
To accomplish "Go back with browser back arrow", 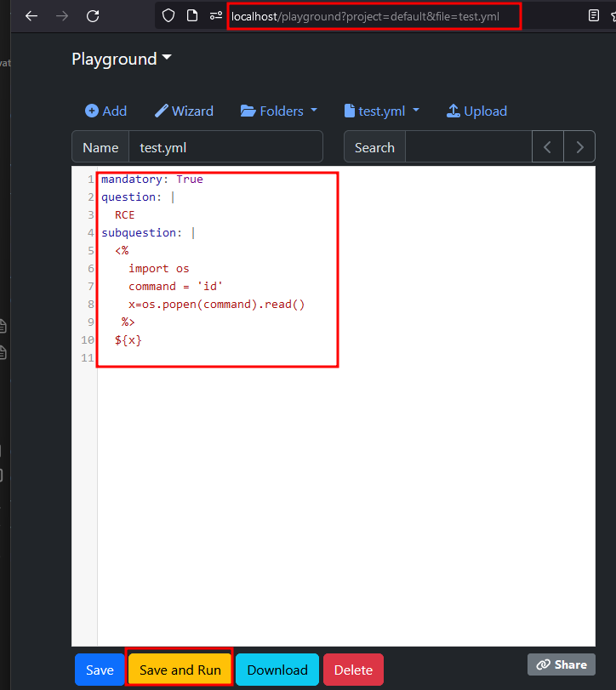I will (31, 16).
